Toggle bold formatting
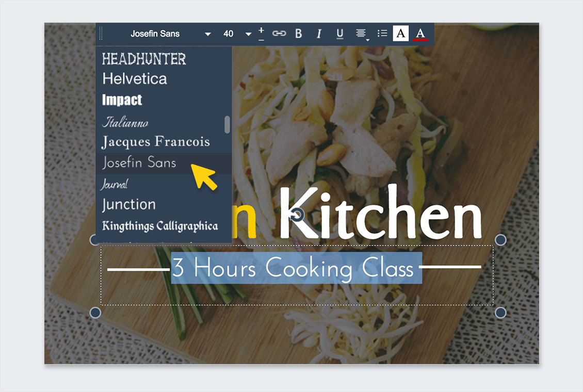This screenshot has width=583, height=392. click(298, 34)
